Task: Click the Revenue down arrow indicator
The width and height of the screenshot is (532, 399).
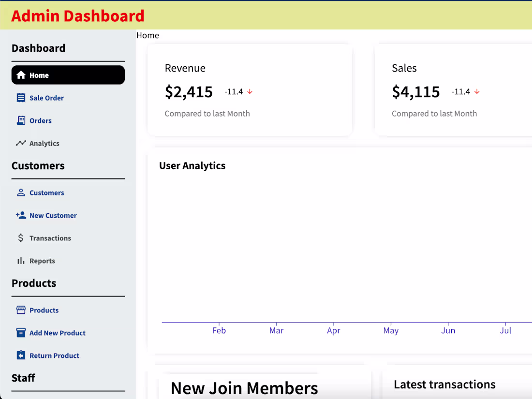Action: coord(250,91)
